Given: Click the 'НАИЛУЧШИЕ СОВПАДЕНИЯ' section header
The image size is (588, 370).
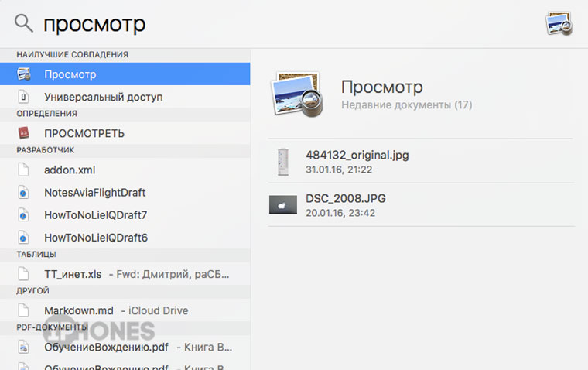Looking at the screenshot, I should [x=72, y=54].
